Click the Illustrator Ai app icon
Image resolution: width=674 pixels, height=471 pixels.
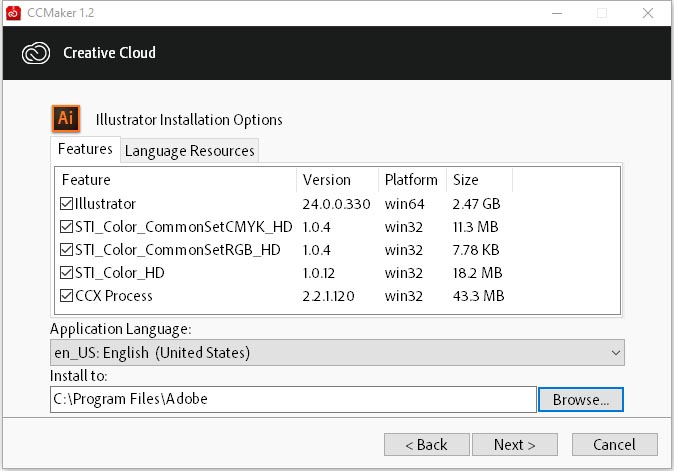66,118
